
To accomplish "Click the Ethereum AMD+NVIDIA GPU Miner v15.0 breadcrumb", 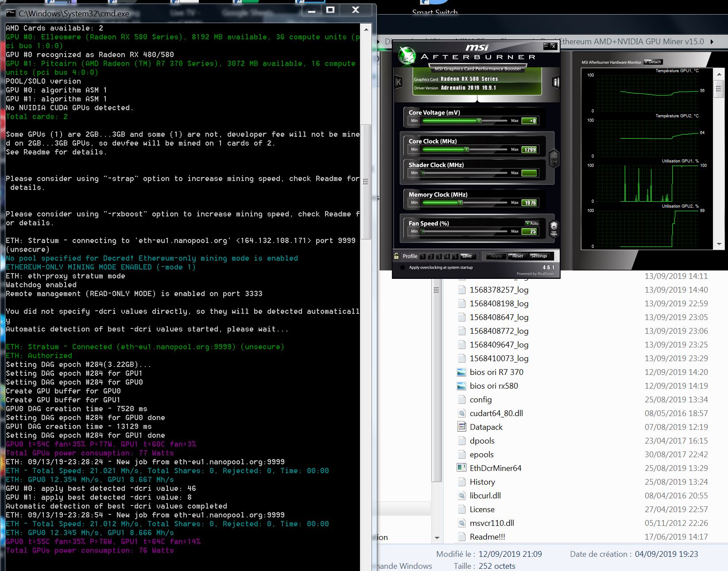I will tap(631, 42).
